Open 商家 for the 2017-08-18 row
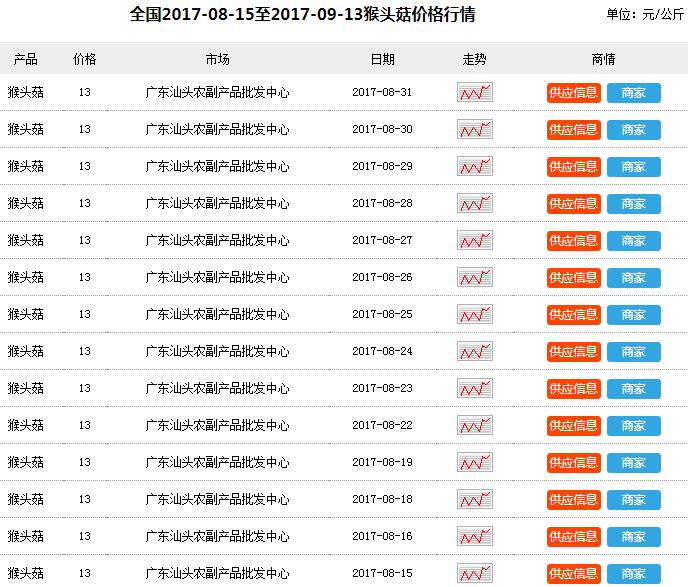Image resolution: width=688 pixels, height=587 pixels. 633,500
